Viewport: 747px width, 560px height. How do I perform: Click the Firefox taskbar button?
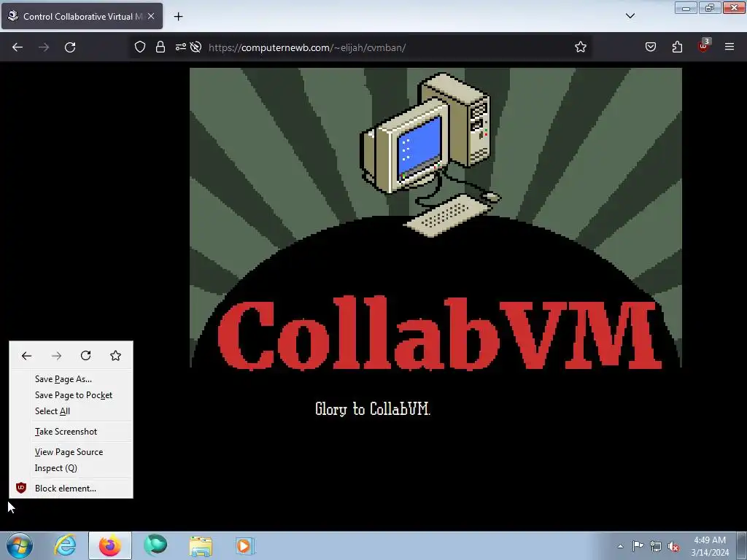(x=110, y=545)
